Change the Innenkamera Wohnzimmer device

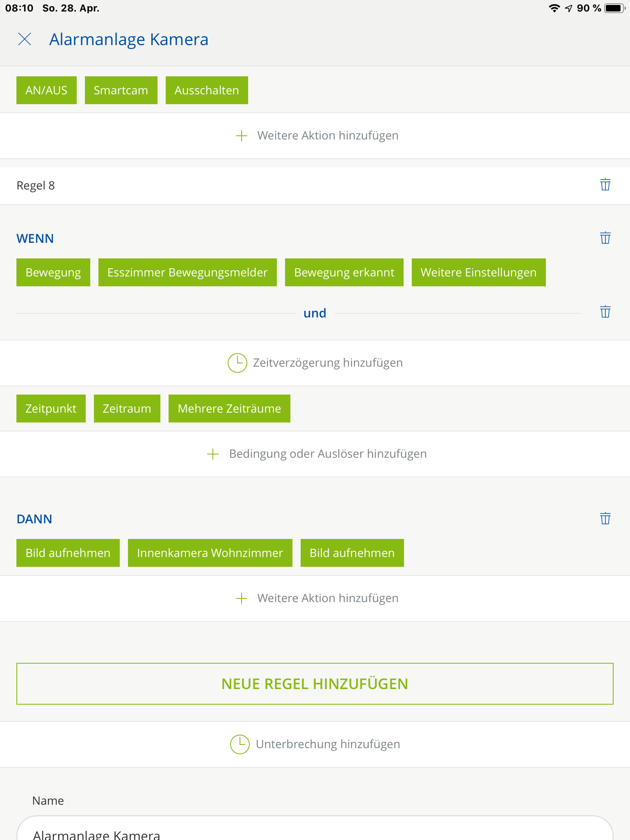coord(210,553)
